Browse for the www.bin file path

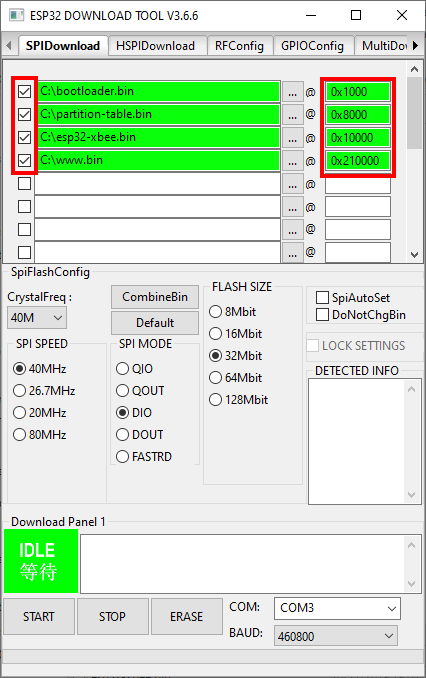pos(293,161)
